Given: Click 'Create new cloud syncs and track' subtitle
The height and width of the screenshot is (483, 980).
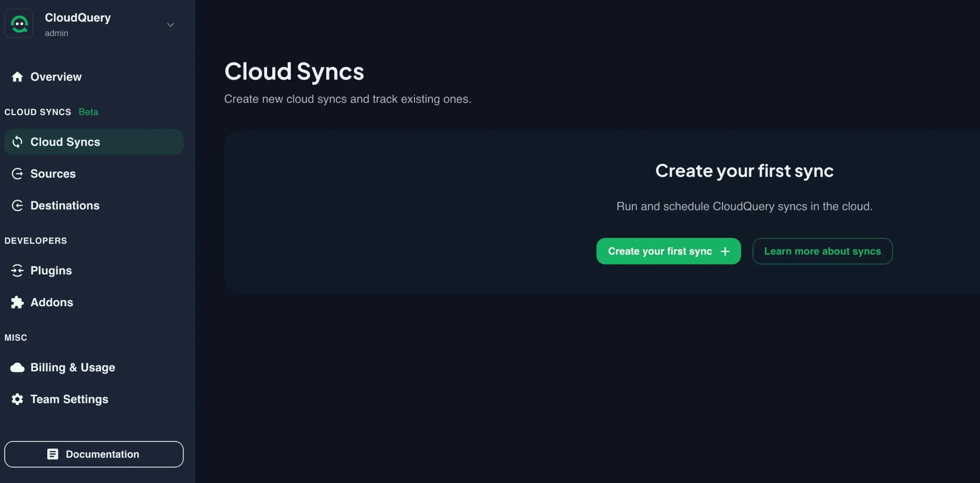Looking at the screenshot, I should coord(348,99).
